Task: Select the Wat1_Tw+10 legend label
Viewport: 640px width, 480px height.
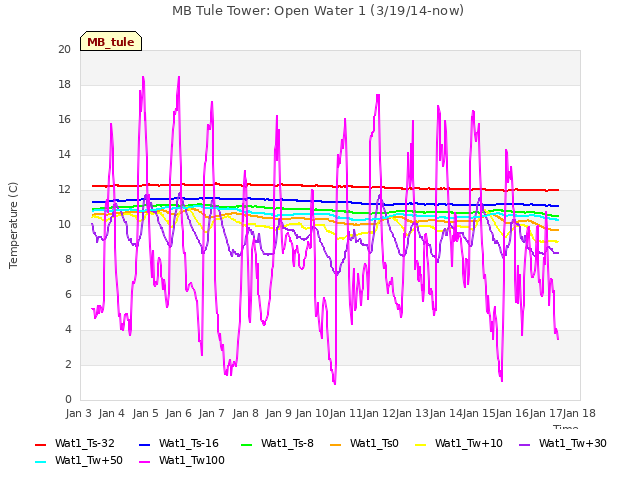Action: click(469, 443)
